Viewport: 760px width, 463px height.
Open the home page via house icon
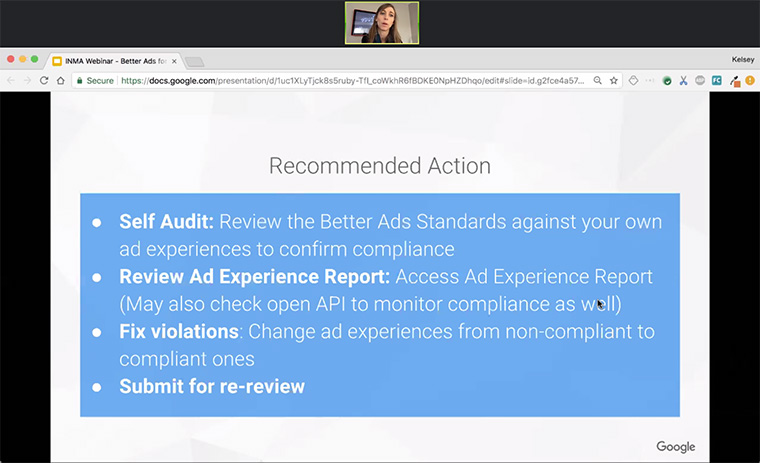tap(61, 80)
